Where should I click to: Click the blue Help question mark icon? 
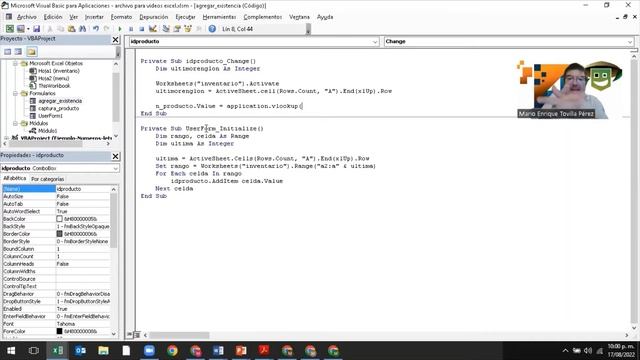pyautogui.click(x=212, y=29)
